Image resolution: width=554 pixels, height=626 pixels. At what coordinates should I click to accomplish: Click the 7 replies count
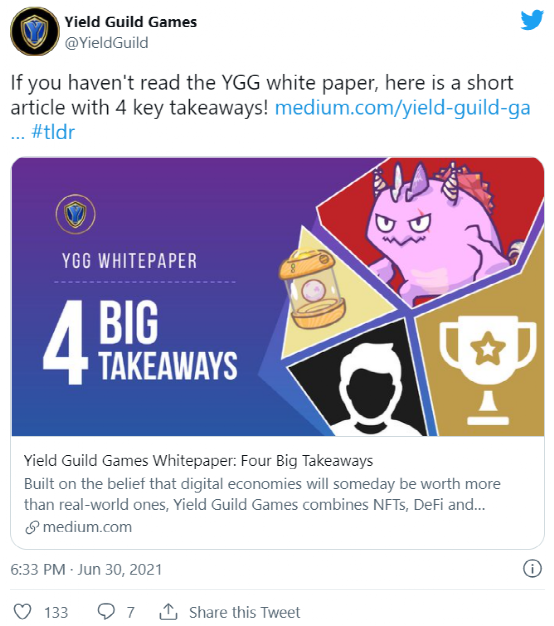(x=131, y=612)
